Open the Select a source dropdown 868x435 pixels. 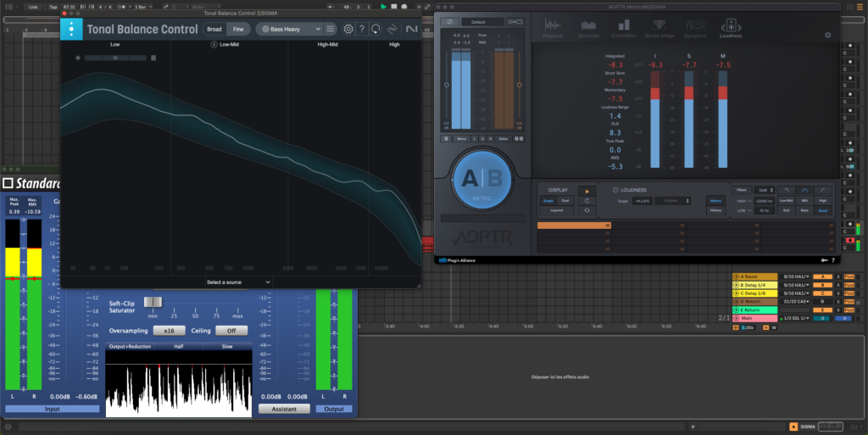pos(238,282)
